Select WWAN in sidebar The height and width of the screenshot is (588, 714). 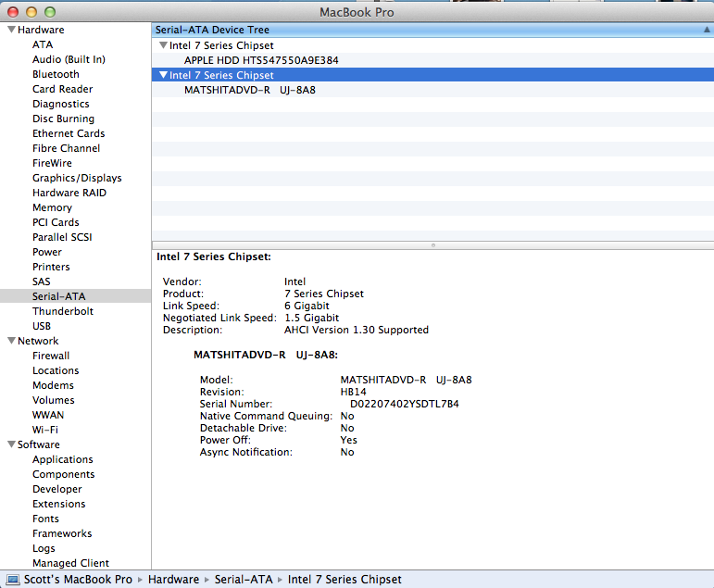(48, 415)
